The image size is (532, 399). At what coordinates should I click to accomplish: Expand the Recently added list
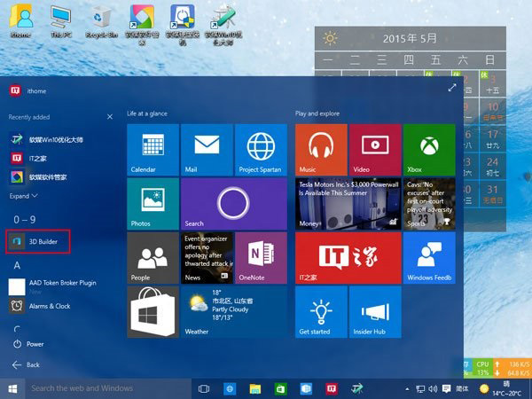(23, 196)
